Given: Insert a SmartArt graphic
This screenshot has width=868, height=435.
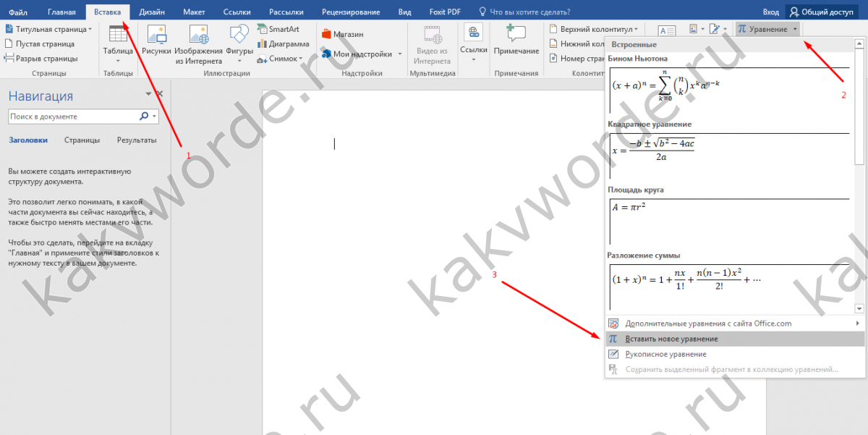Looking at the screenshot, I should (282, 30).
